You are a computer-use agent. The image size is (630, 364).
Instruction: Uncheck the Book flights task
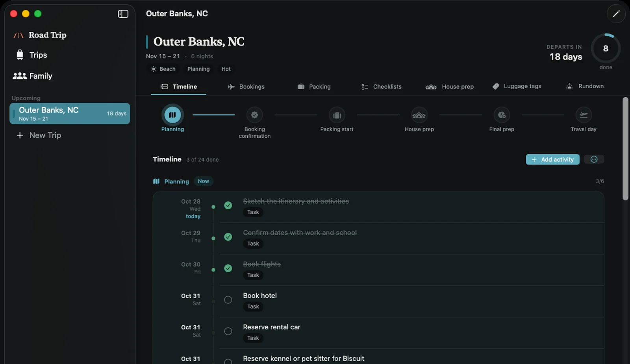tap(228, 268)
